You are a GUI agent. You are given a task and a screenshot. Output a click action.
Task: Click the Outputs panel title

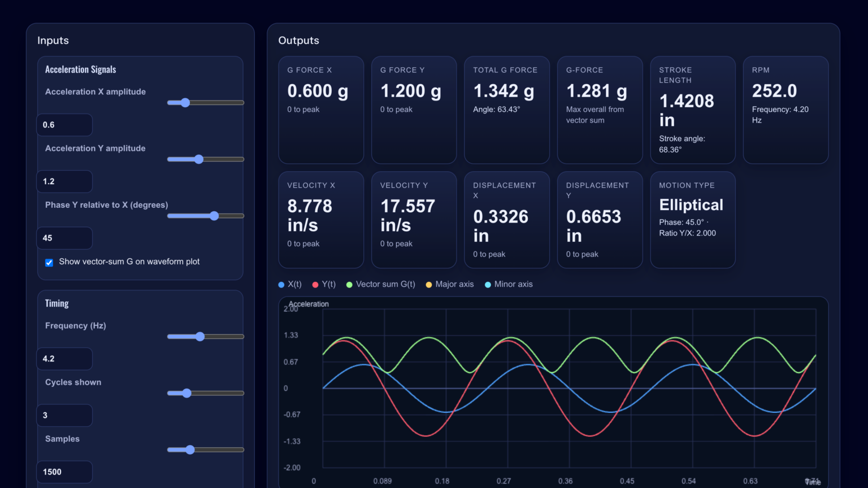point(298,41)
